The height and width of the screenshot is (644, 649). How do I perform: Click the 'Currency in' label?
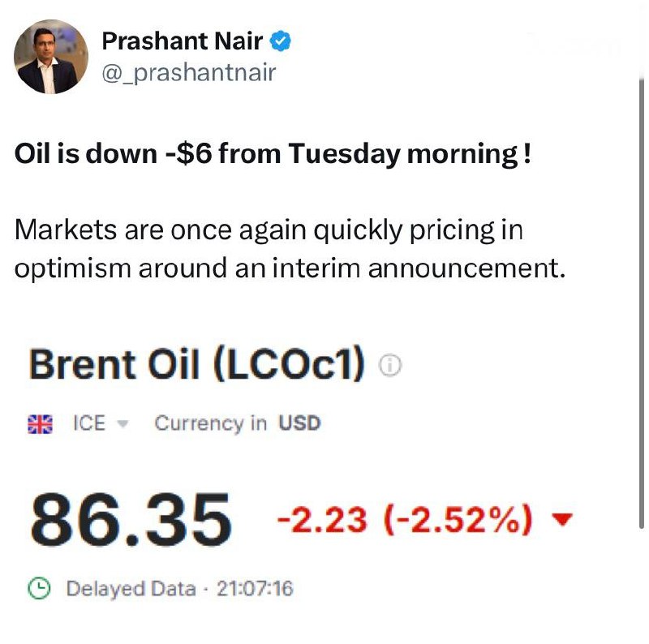(211, 423)
